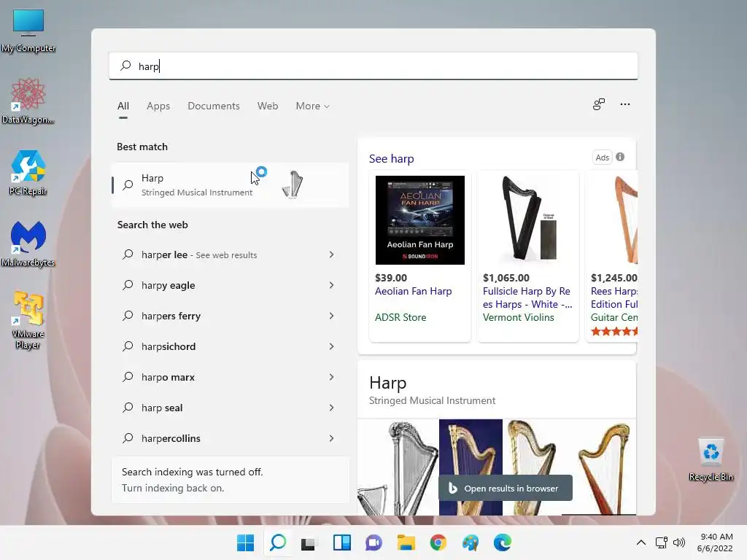The height and width of the screenshot is (560, 747).
Task: Open PC Repair desktop shortcut
Action: click(28, 172)
